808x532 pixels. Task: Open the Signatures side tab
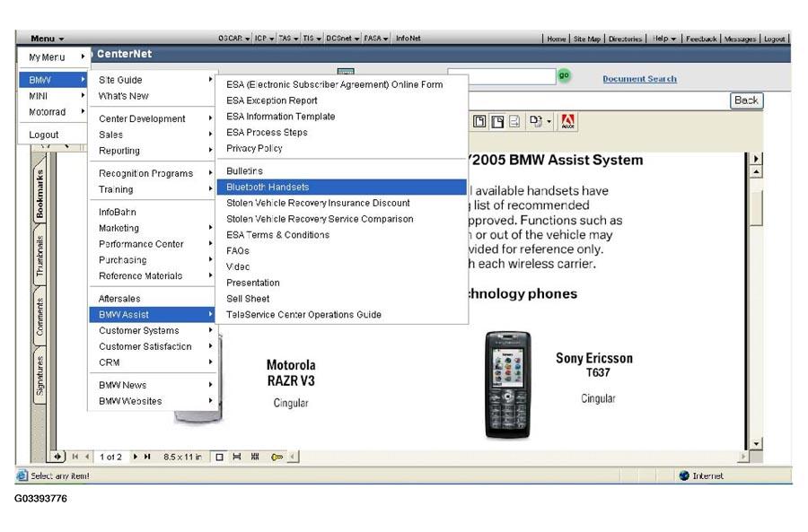click(x=40, y=376)
